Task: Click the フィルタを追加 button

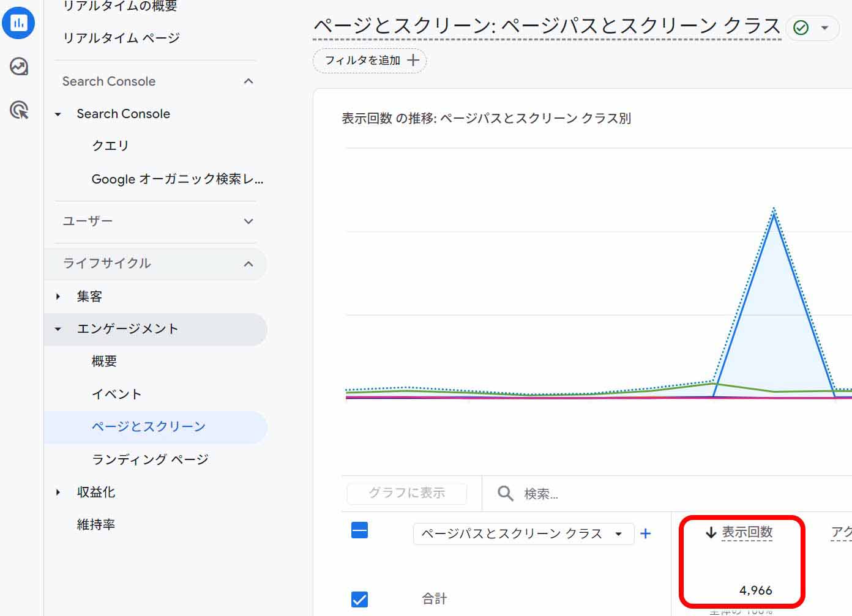Action: [x=370, y=61]
